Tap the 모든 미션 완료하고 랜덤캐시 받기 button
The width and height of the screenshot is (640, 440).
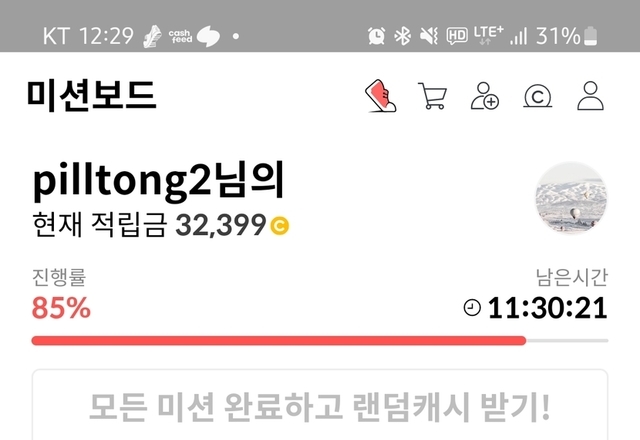pos(320,405)
